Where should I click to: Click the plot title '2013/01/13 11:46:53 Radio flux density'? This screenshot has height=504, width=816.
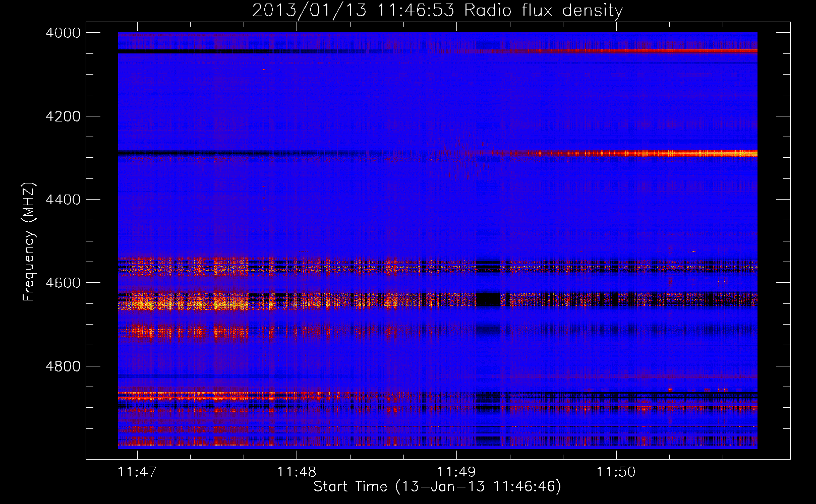coord(437,10)
